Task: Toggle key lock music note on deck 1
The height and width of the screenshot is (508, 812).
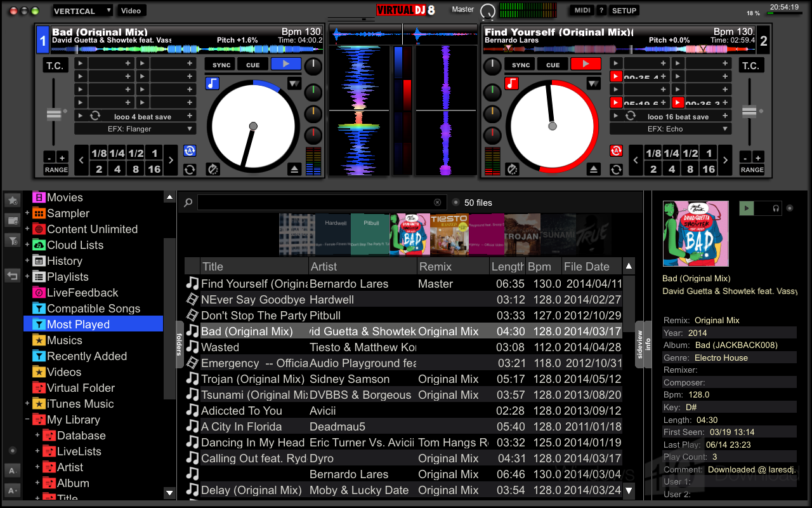Action: pyautogui.click(x=212, y=83)
